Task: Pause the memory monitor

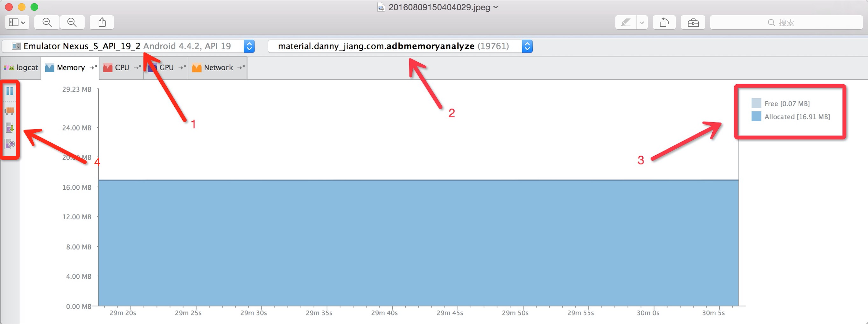Action: (x=10, y=91)
